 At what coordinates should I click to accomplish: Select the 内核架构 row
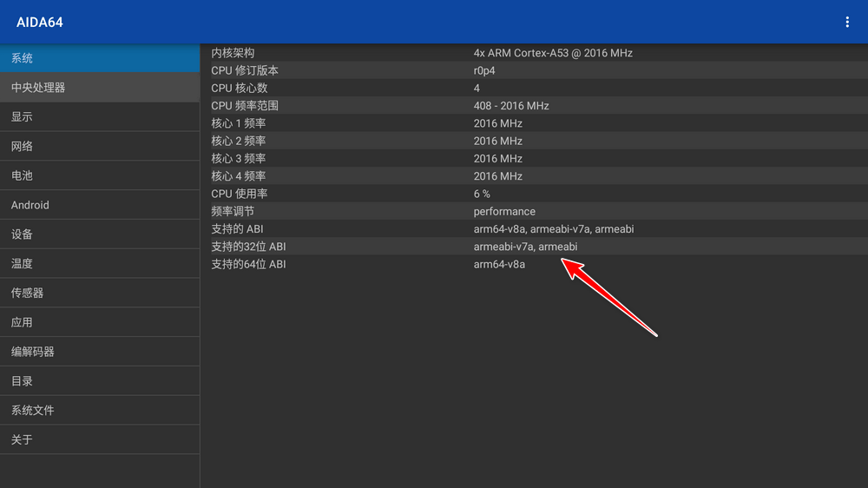coord(533,53)
